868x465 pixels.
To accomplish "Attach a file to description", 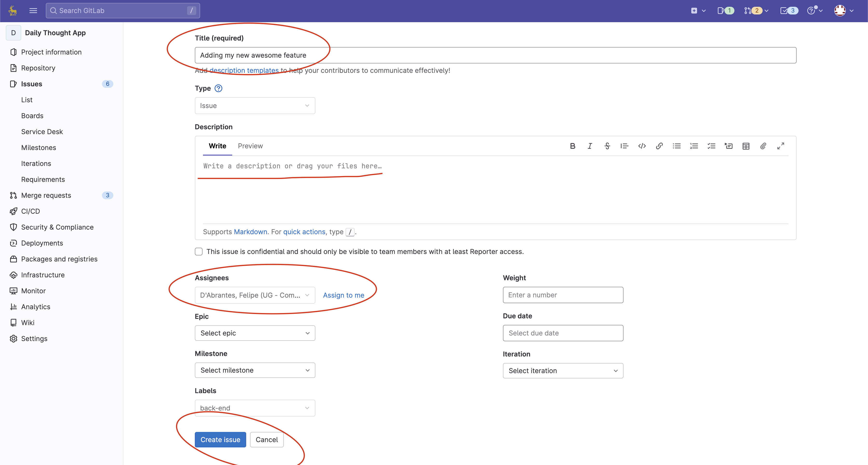I will (x=763, y=146).
